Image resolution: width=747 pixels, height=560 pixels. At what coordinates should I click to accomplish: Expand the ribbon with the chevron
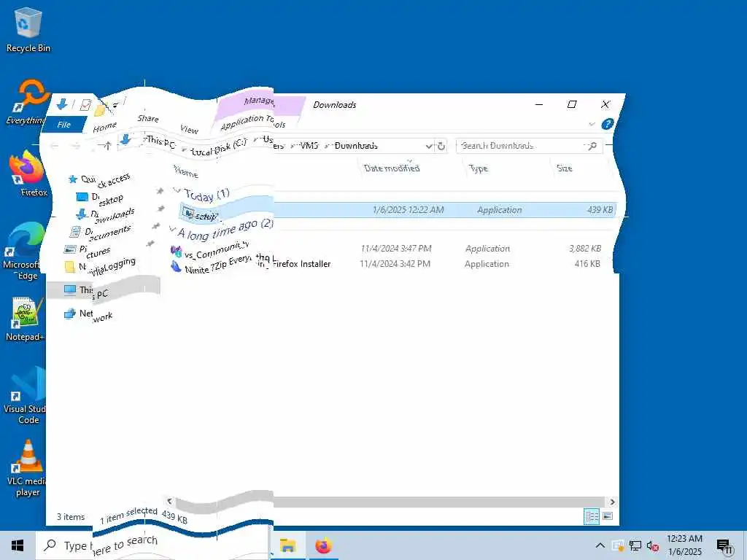click(x=592, y=124)
